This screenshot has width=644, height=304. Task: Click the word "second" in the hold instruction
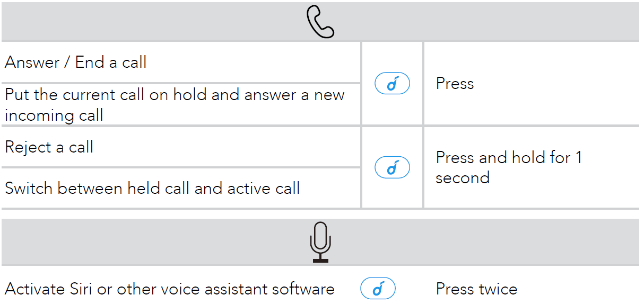click(462, 178)
